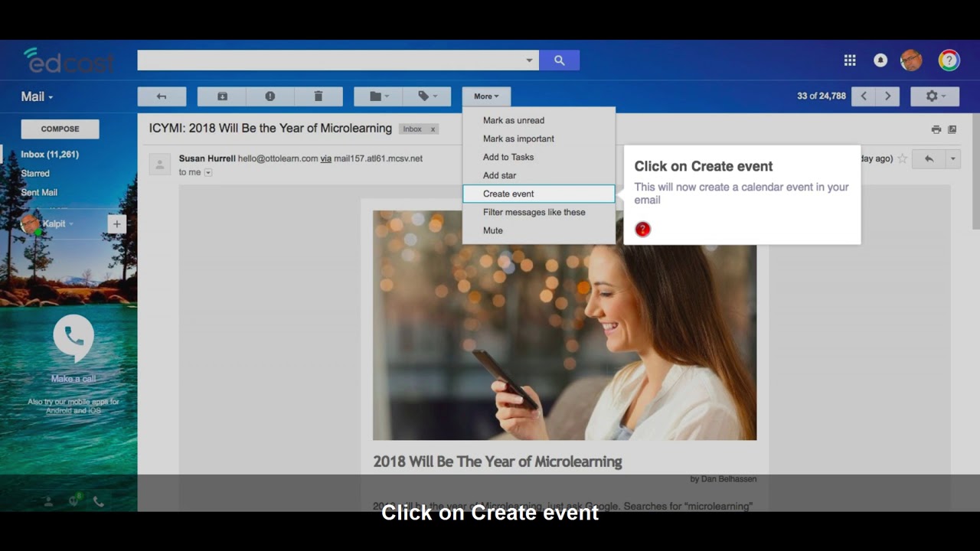Open the account profile picture

click(911, 60)
